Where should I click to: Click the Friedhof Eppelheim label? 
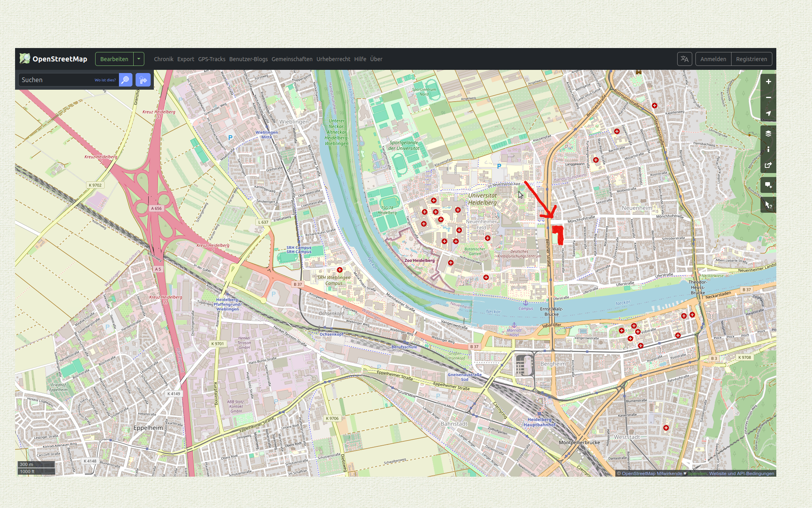click(x=59, y=387)
